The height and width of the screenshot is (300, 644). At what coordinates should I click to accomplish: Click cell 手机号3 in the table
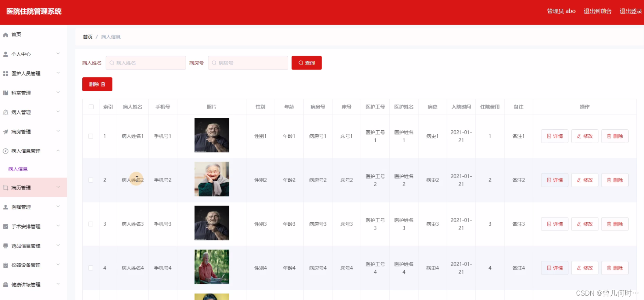pos(163,224)
